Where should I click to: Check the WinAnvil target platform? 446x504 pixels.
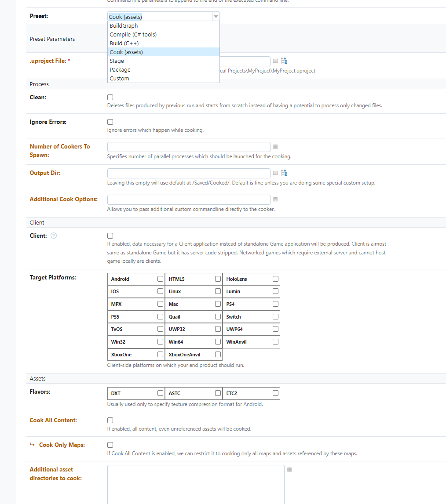pos(275,342)
